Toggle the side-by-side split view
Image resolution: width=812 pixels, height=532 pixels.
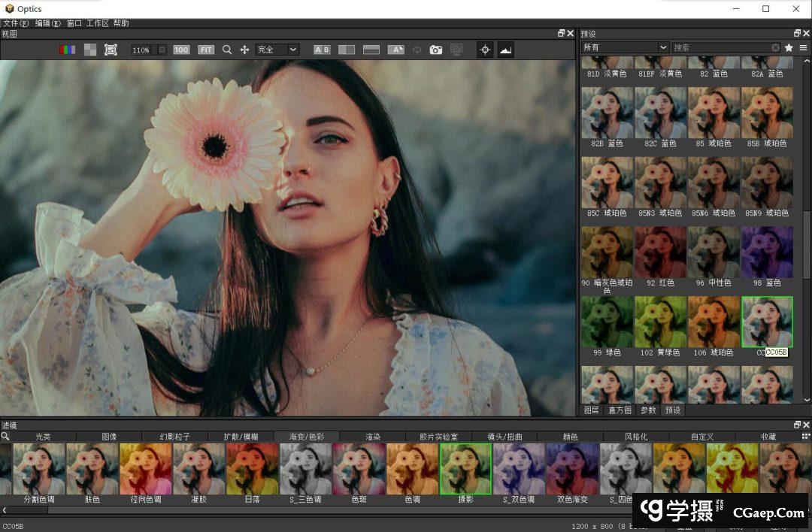[347, 50]
